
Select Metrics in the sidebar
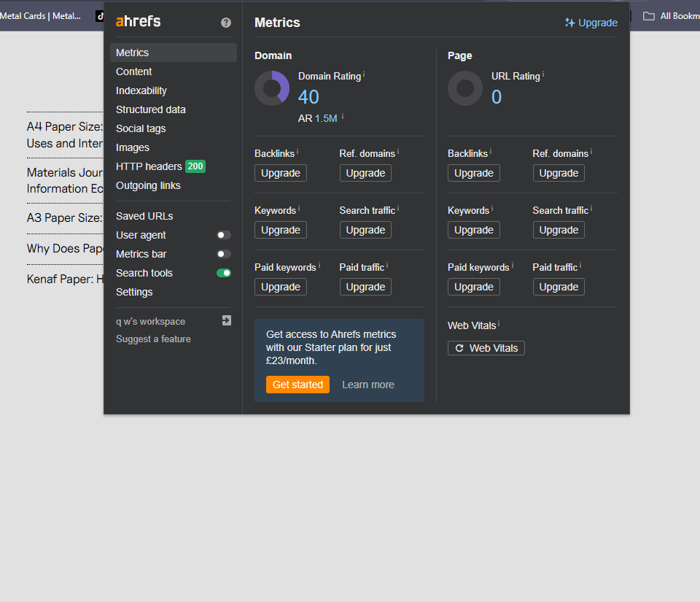click(x=174, y=53)
